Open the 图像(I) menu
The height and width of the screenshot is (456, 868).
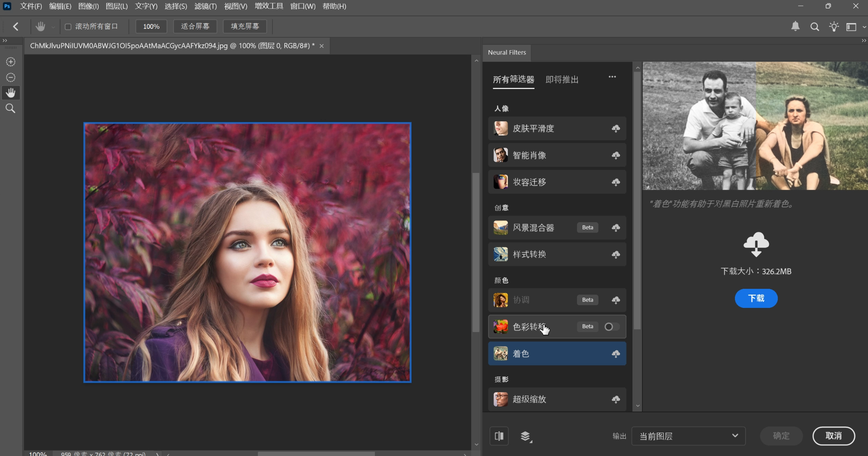89,6
